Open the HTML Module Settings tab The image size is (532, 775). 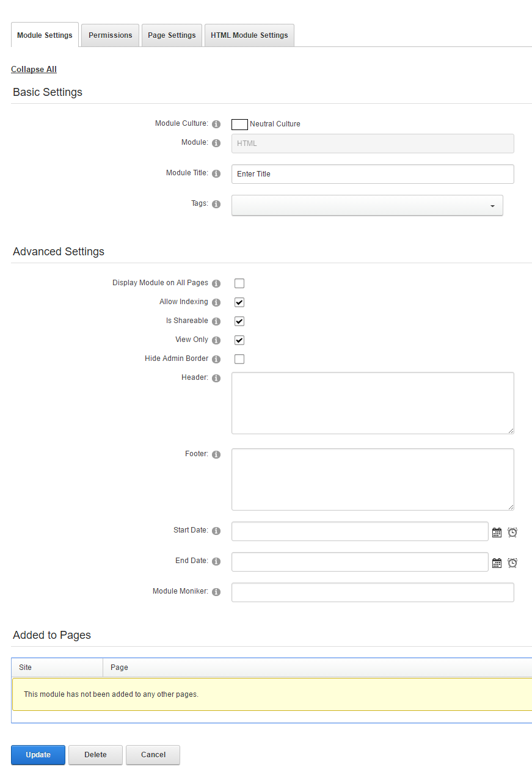coord(249,35)
